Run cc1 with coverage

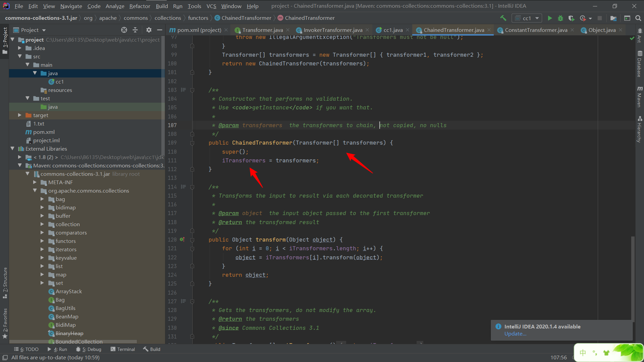pyautogui.click(x=572, y=18)
